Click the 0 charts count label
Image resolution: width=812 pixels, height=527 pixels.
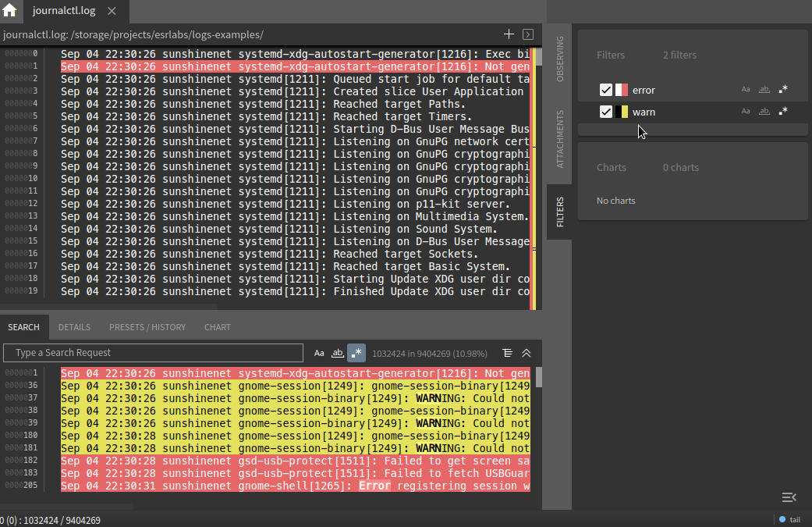click(680, 167)
